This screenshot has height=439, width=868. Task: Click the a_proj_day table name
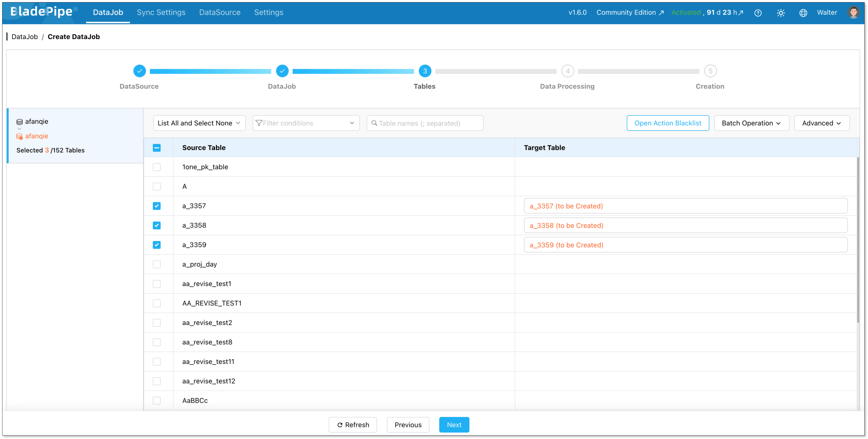pos(199,265)
